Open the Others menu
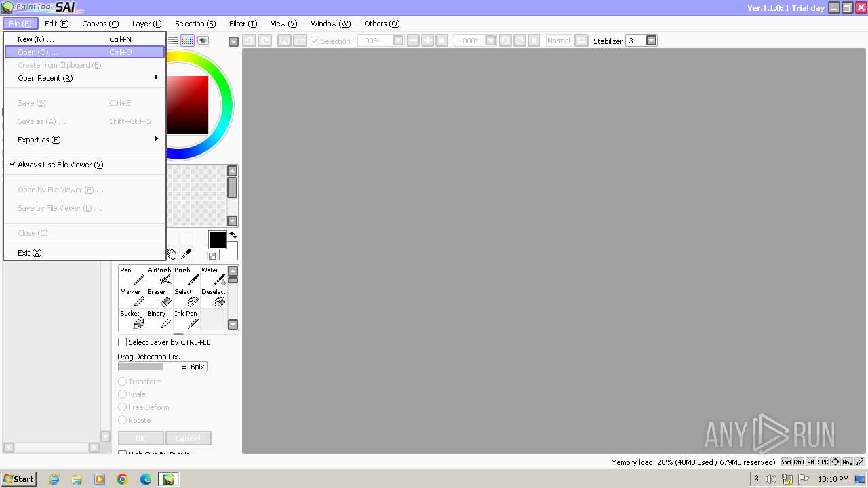Screen dimensions: 868x488 pos(382,24)
